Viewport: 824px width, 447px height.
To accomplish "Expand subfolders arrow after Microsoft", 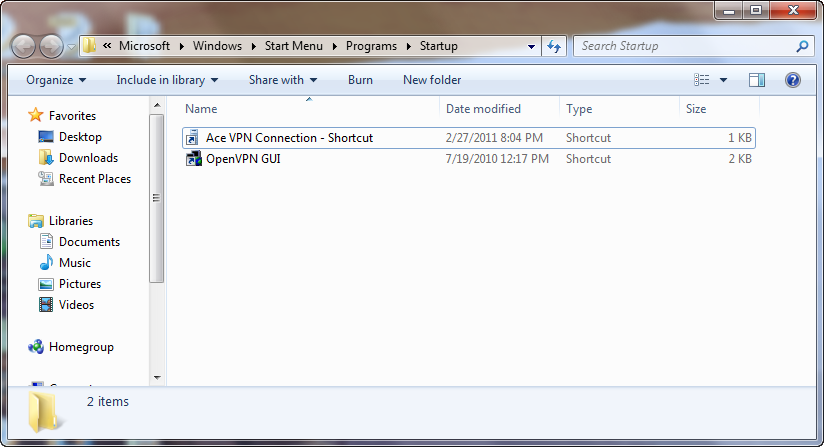I will [181, 46].
